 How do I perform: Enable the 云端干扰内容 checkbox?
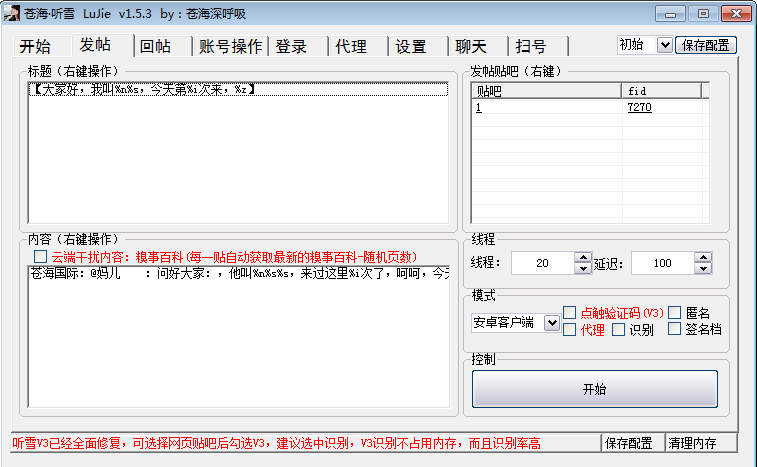coord(41,256)
